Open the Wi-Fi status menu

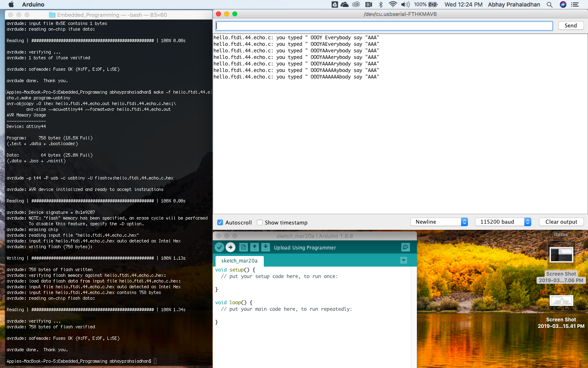[393, 4]
